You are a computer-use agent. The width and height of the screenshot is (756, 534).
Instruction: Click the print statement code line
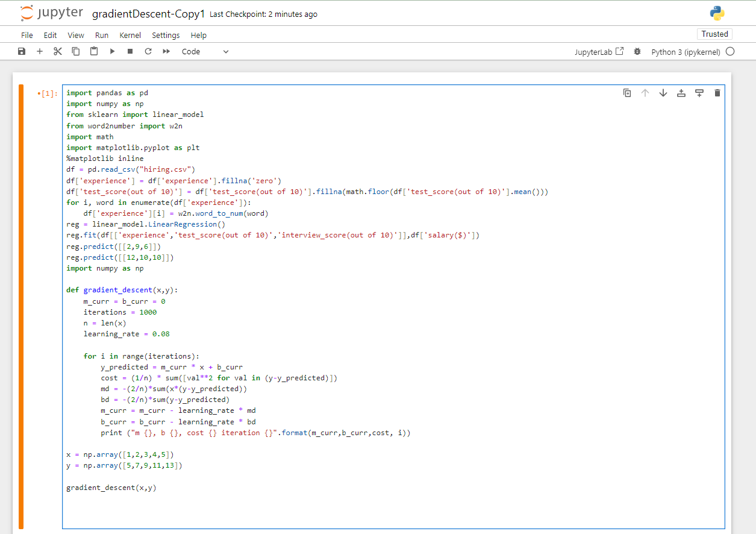255,433
